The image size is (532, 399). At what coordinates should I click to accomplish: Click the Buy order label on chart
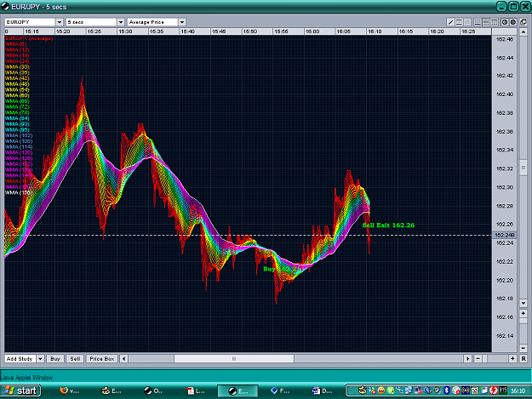tap(282, 269)
